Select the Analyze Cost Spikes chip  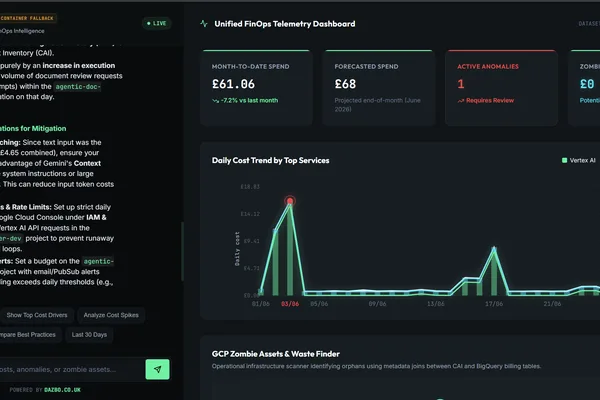point(111,315)
